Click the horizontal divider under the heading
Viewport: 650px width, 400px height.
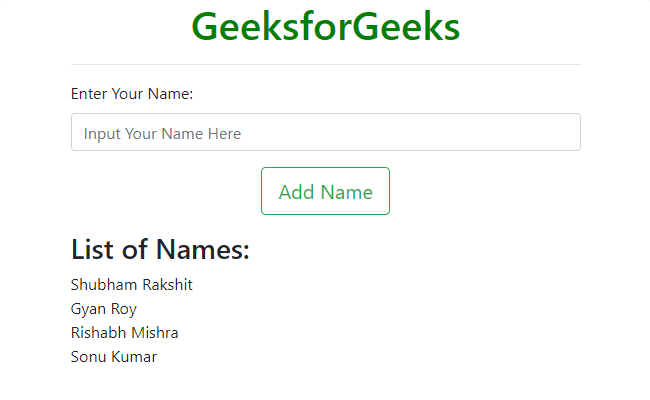click(325, 64)
